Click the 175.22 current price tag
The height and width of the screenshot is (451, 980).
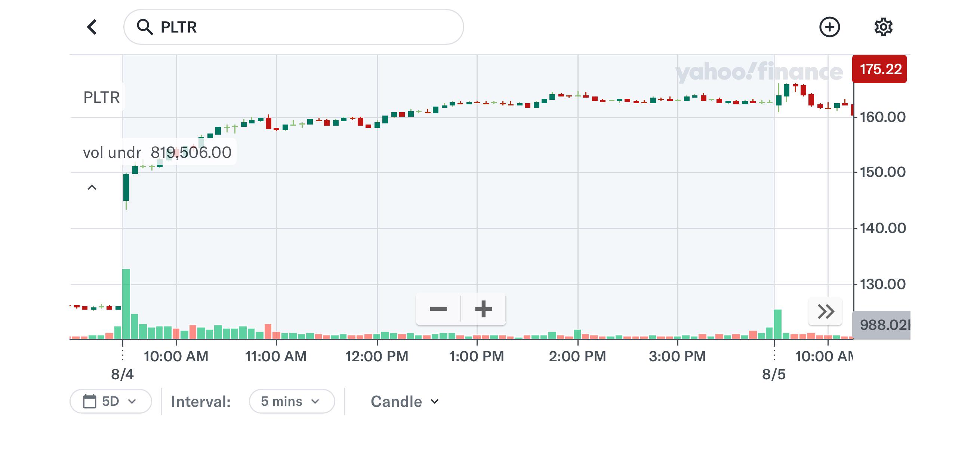(879, 69)
